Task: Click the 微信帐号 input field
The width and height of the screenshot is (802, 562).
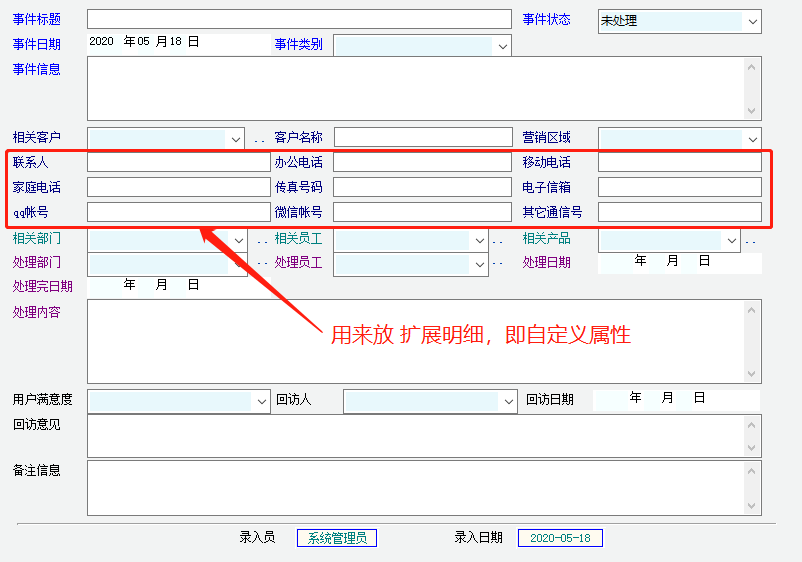Action: point(421,212)
